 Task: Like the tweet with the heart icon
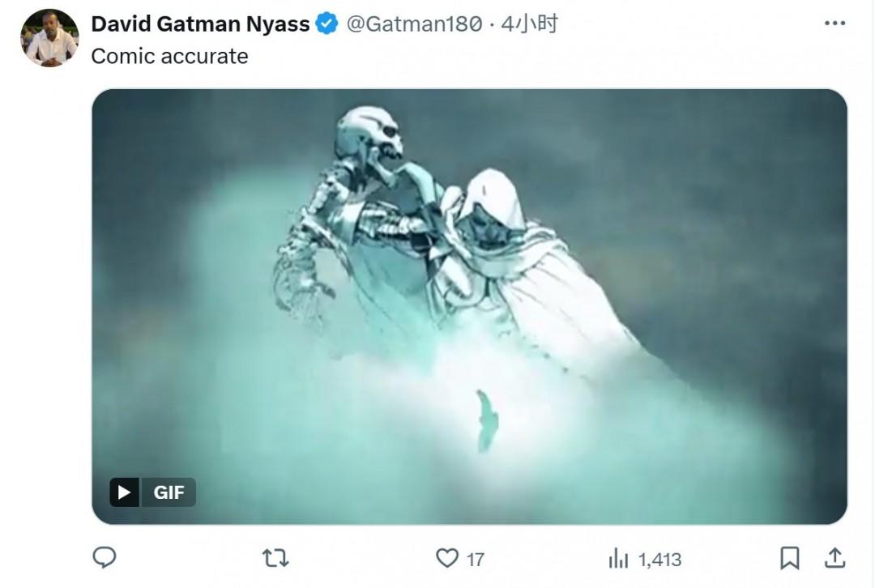pos(447,558)
